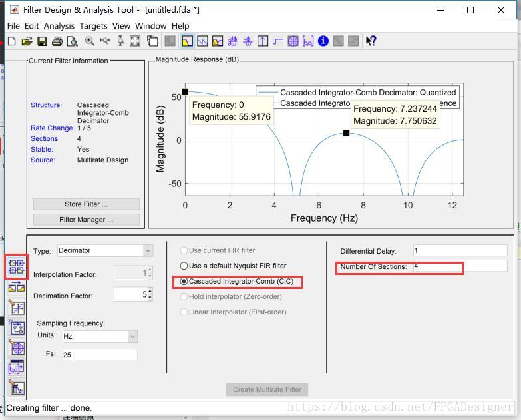Viewport: 521px width, 420px height.
Task: Click the Differential Delay input field
Action: pos(460,250)
